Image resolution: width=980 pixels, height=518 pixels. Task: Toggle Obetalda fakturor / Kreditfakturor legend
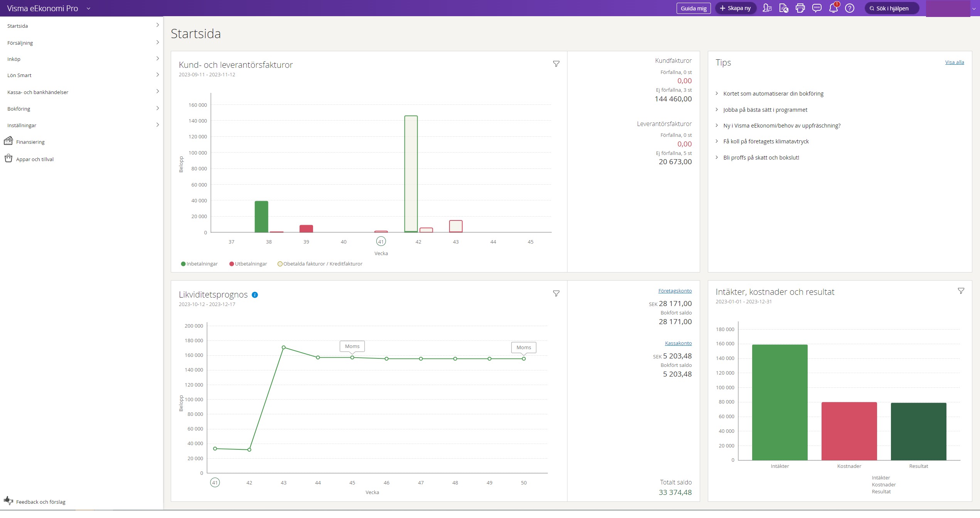[320, 264]
